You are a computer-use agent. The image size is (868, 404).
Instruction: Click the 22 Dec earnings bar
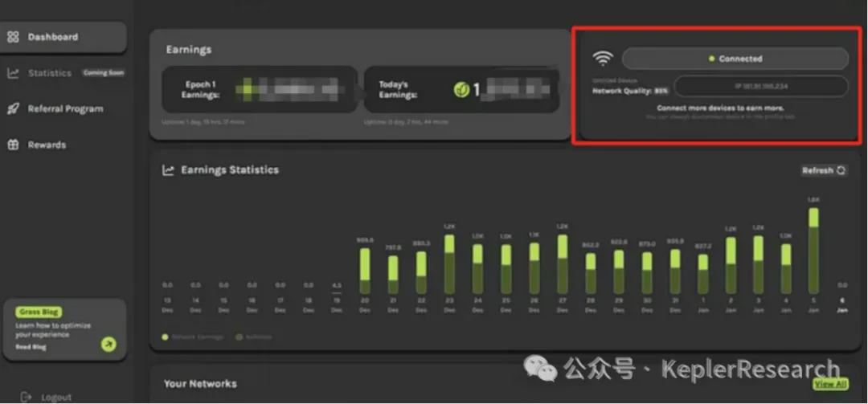(x=421, y=273)
